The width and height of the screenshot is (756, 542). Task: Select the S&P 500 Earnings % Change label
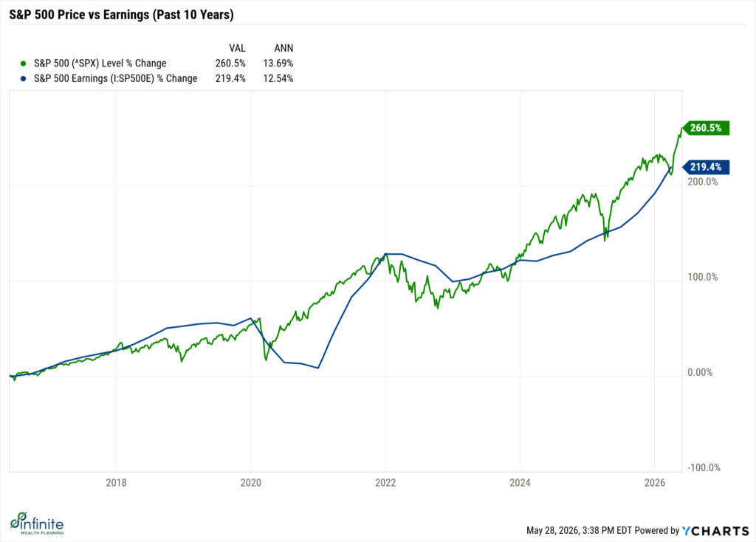116,78
